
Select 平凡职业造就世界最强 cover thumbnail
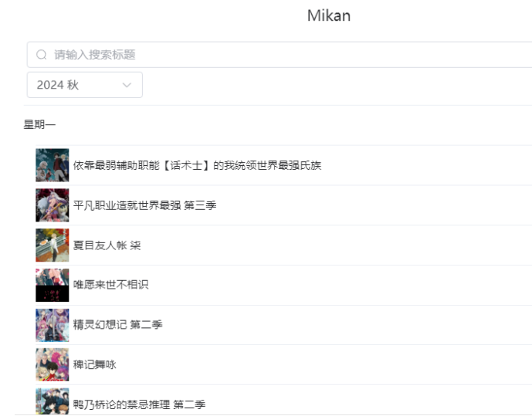[x=53, y=205]
